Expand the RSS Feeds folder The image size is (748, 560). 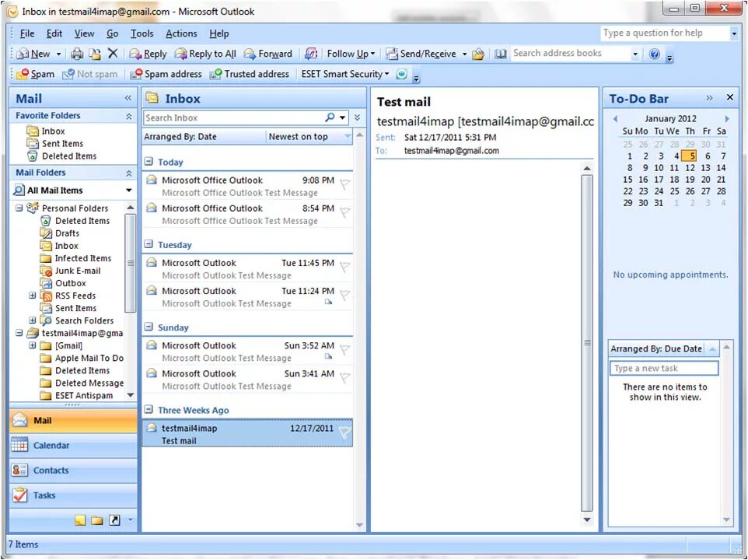point(32,296)
